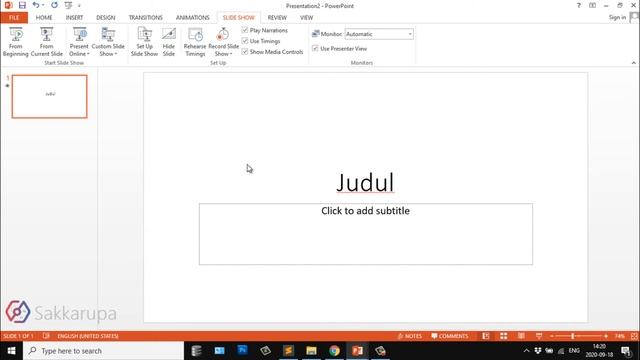Toggle Play Narrations checkbox
Viewport: 640px width, 360px height.
point(245,30)
